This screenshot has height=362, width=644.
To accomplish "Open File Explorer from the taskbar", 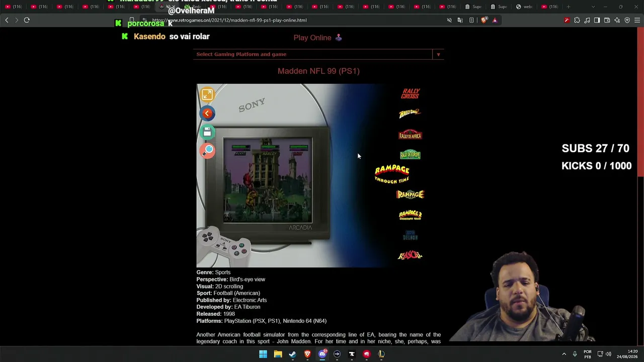I will coord(278,354).
